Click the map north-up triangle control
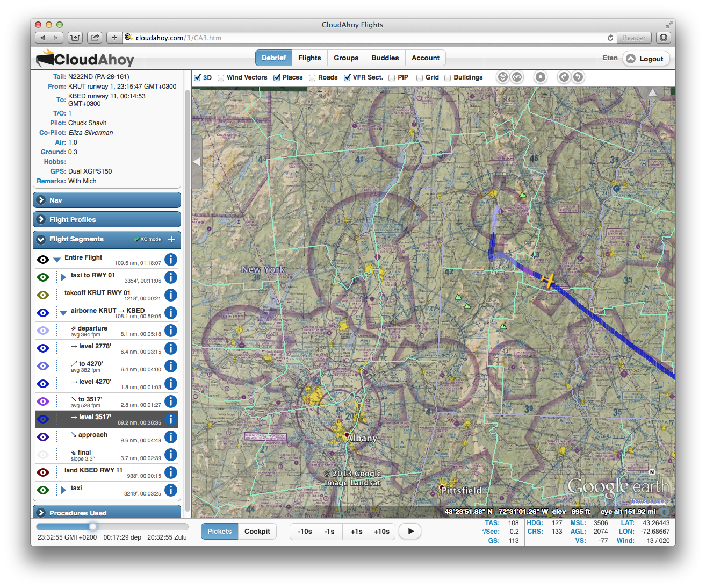 pos(652,92)
